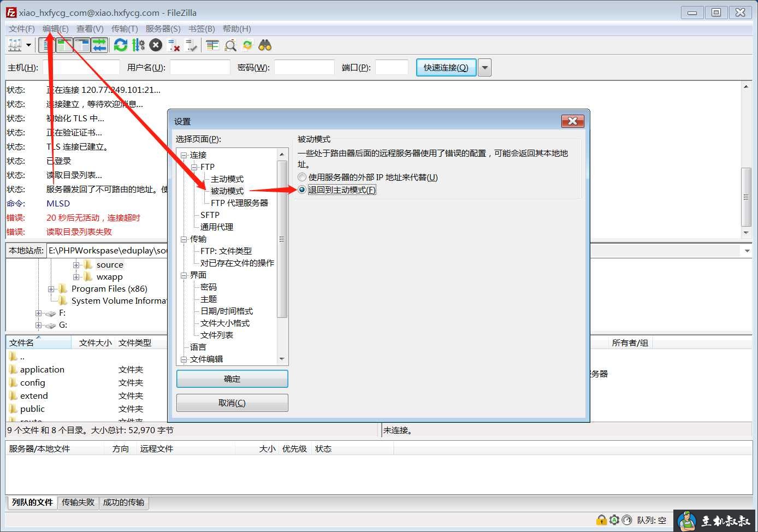The image size is (758, 532).
Task: Switch to the 传输失败 tab
Action: pos(78,502)
